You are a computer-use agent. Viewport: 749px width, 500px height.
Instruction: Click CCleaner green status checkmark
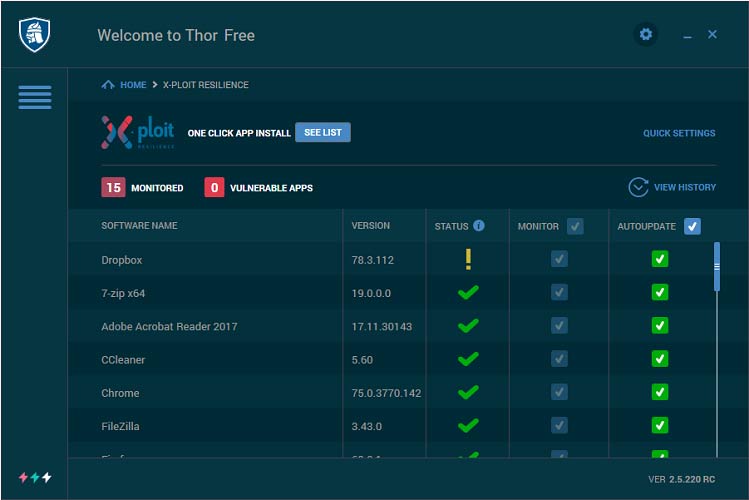(468, 359)
